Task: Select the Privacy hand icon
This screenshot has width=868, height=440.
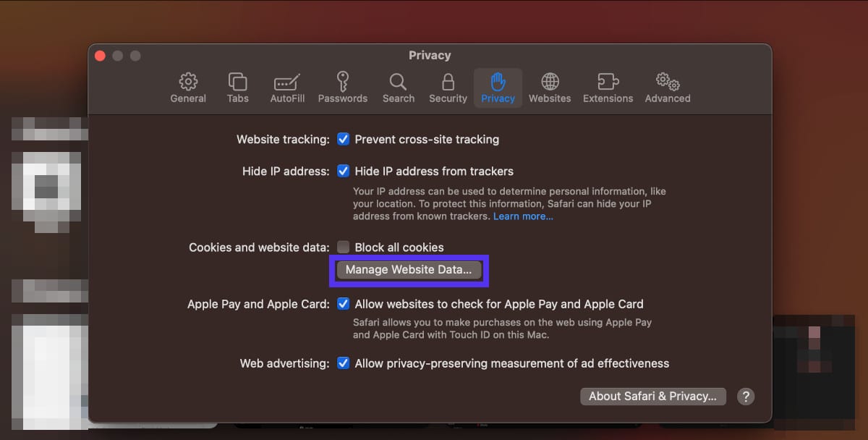Action: pos(498,82)
